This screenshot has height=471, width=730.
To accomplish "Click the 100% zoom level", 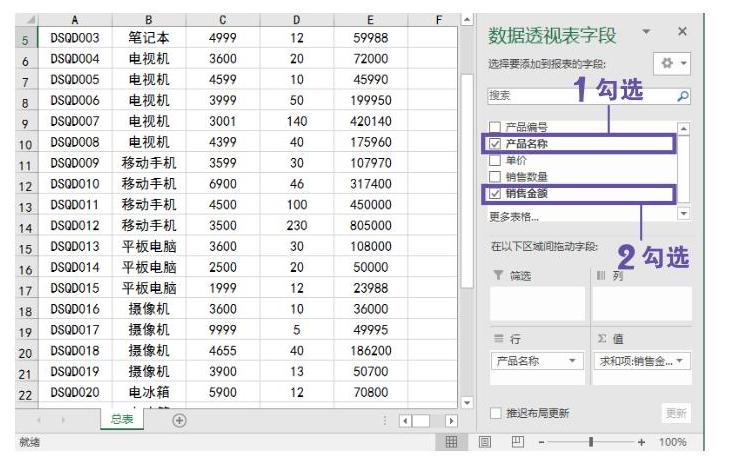I will click(x=672, y=442).
